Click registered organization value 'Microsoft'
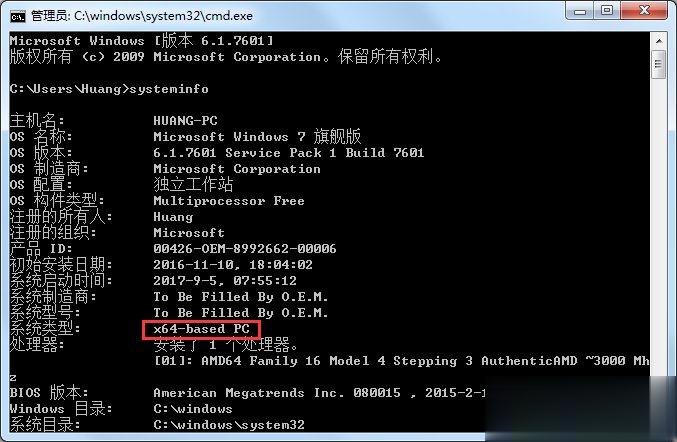Screen dimensions: 677x442 click(x=189, y=233)
